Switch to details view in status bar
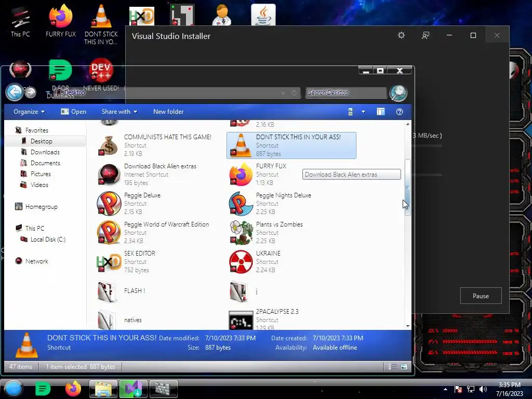Viewport: 532px width, 399px height. tap(392, 366)
